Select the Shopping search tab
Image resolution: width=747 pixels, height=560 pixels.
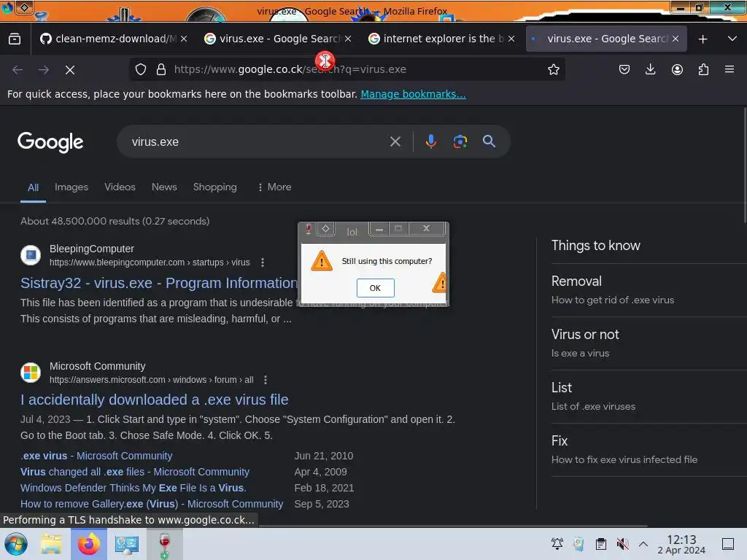pos(215,187)
